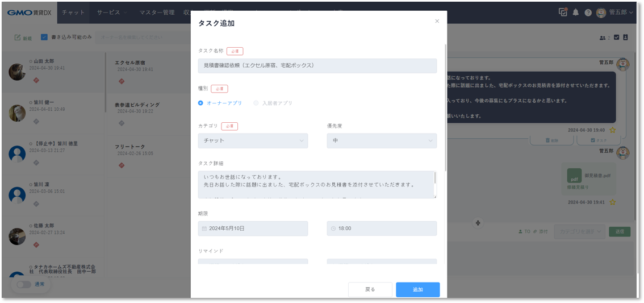The width and height of the screenshot is (644, 303).
Task: Expand the 管五郎 user menu
Action: tap(615, 13)
